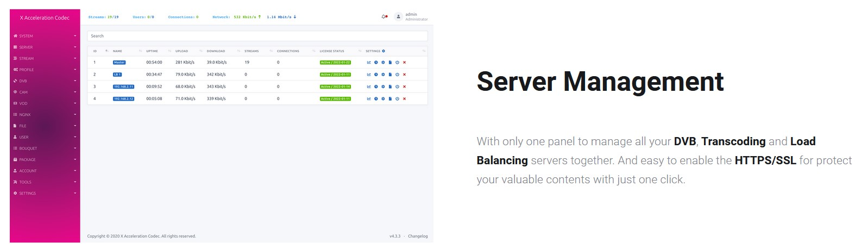This screenshot has width=868, height=248.
Task: Sort the table by Uptime column
Action: point(152,51)
